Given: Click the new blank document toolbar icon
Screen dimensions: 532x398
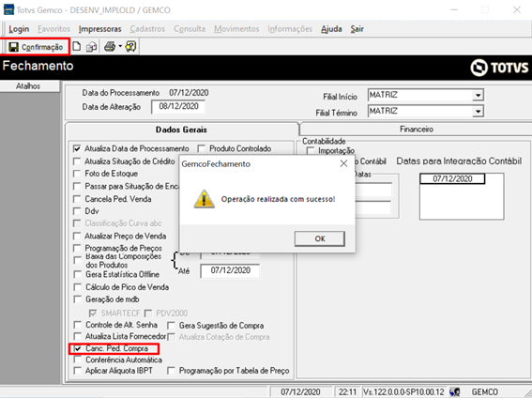Looking at the screenshot, I should pos(77,47).
